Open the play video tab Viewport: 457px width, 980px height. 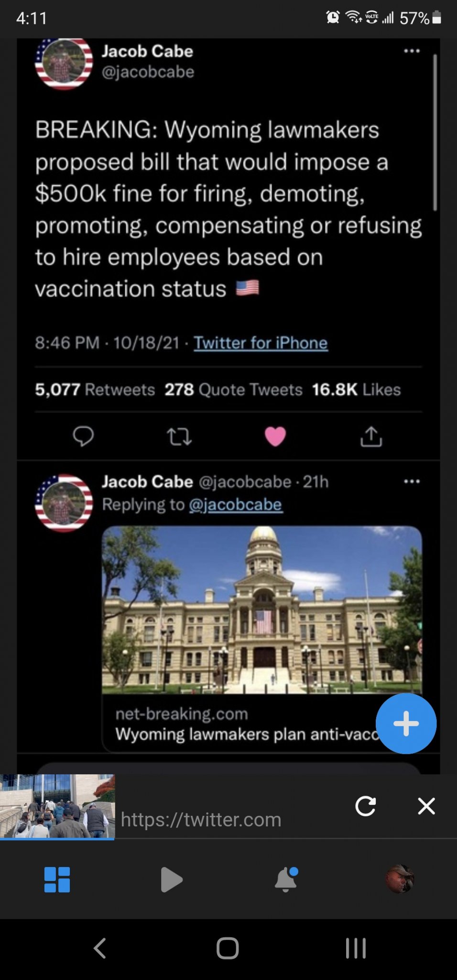click(x=171, y=880)
